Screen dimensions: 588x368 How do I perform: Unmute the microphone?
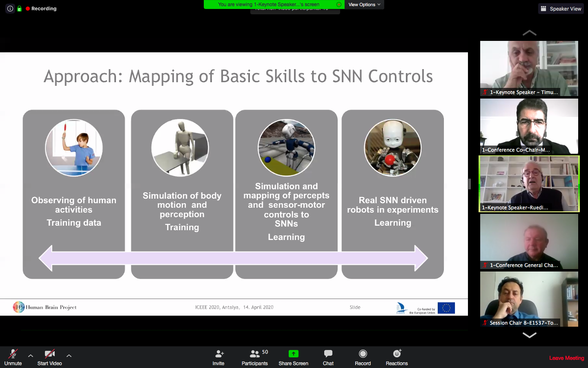tap(13, 354)
